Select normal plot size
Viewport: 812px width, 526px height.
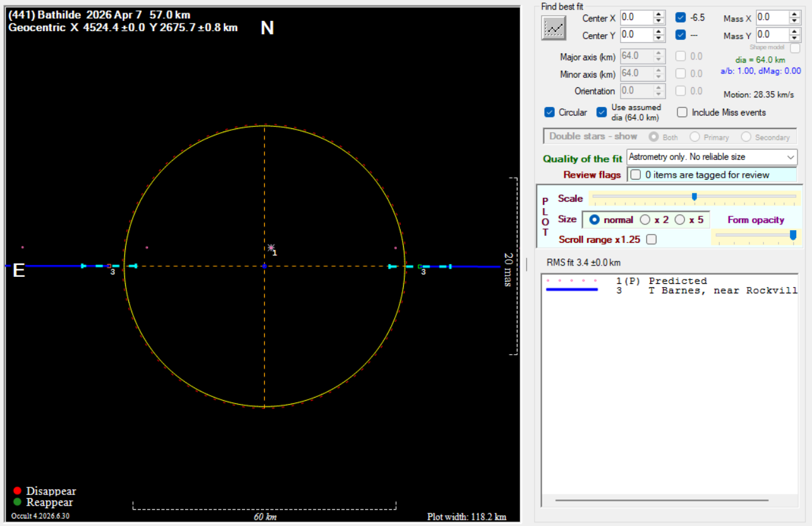(595, 220)
